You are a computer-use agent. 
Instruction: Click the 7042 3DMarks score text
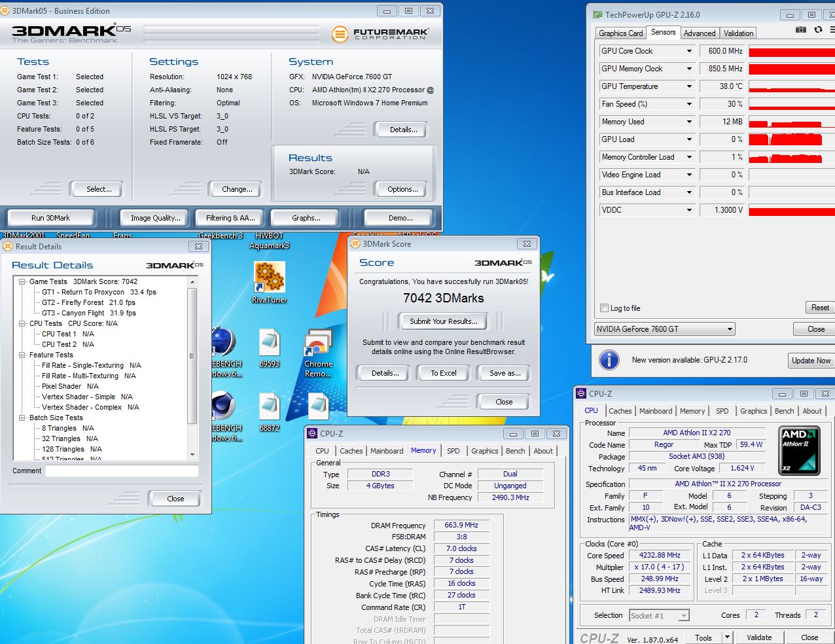[x=443, y=298]
